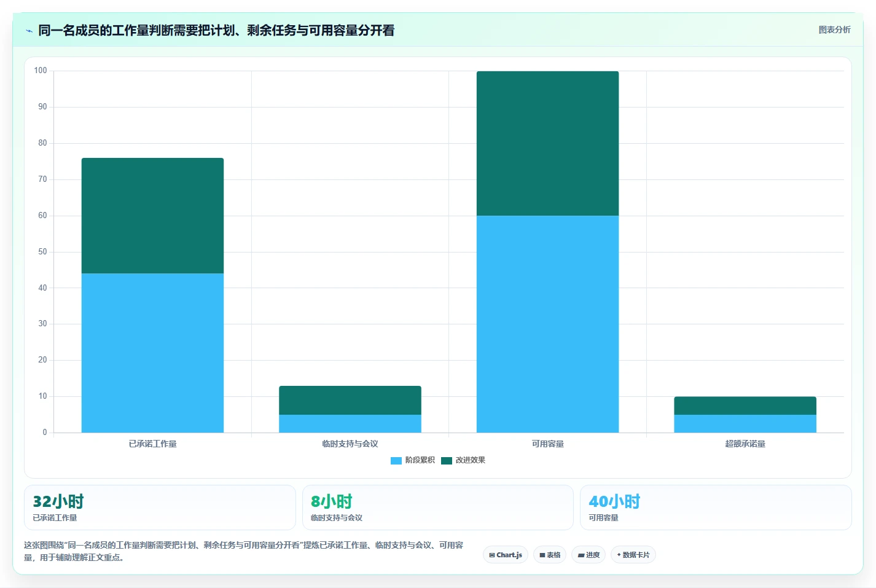The height and width of the screenshot is (588, 876).
Task: Click 已承诺工作量 caption under 32小时
Action: (x=55, y=518)
